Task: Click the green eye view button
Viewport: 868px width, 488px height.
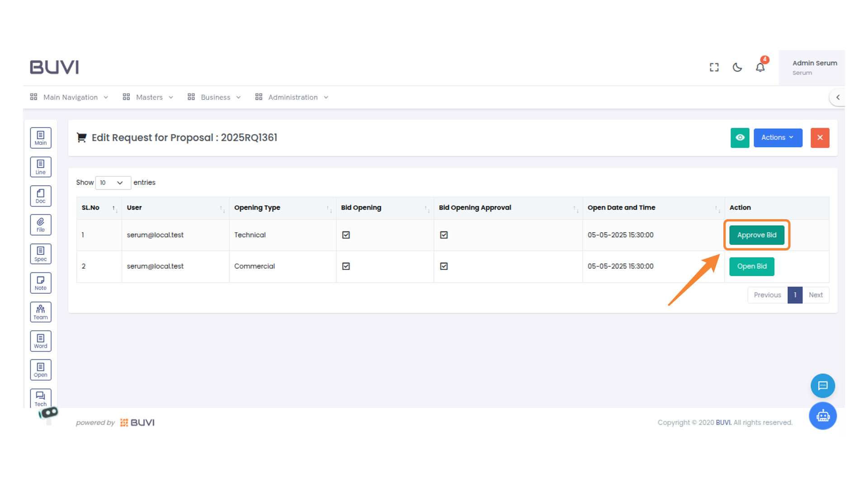Action: [740, 138]
